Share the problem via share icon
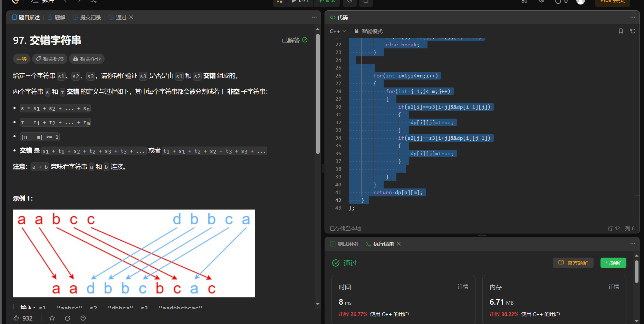644x324 pixels. click(x=68, y=318)
